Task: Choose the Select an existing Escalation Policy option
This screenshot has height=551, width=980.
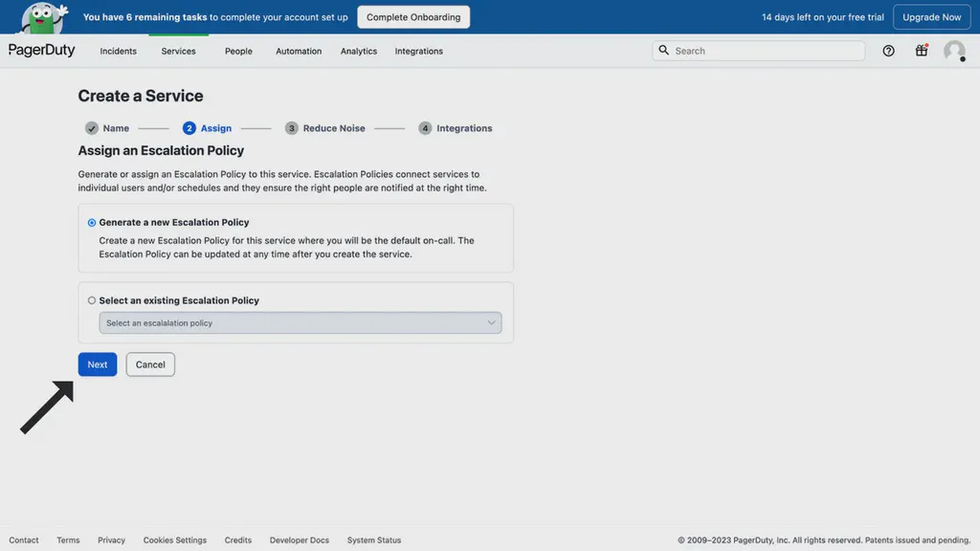Action: coord(91,299)
